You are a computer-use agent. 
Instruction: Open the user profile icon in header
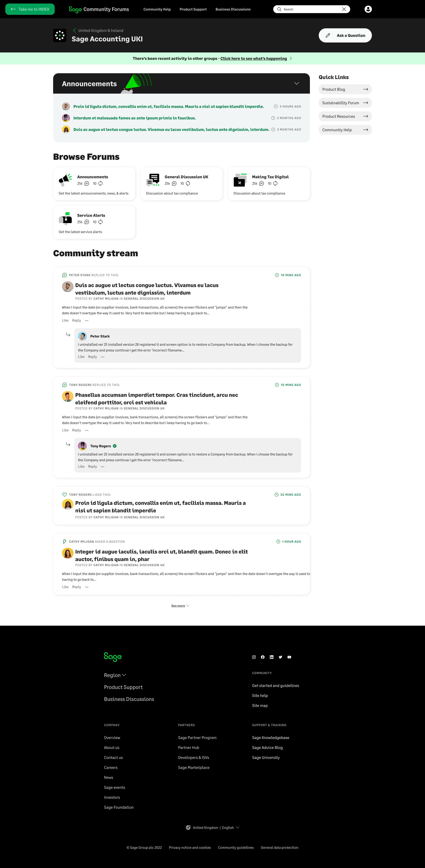coord(368,9)
